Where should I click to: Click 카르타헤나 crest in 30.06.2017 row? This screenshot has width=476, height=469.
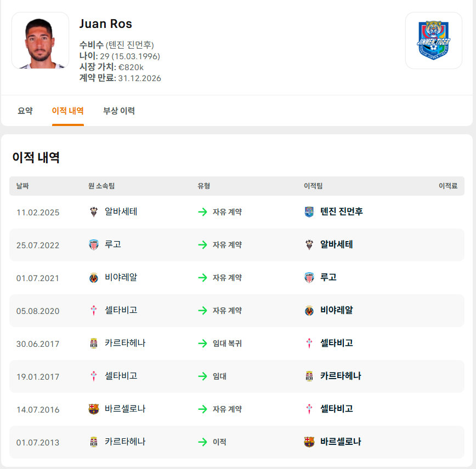93,344
